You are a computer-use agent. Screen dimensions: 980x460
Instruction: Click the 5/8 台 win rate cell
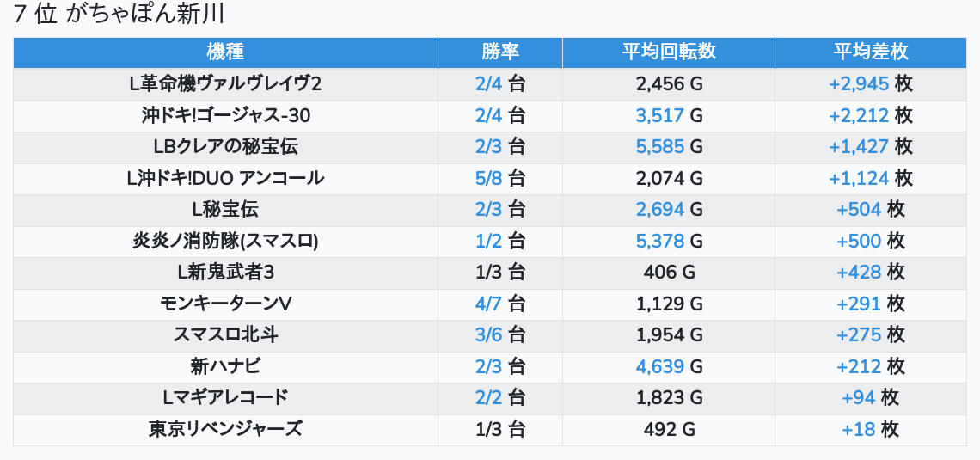[x=500, y=178]
